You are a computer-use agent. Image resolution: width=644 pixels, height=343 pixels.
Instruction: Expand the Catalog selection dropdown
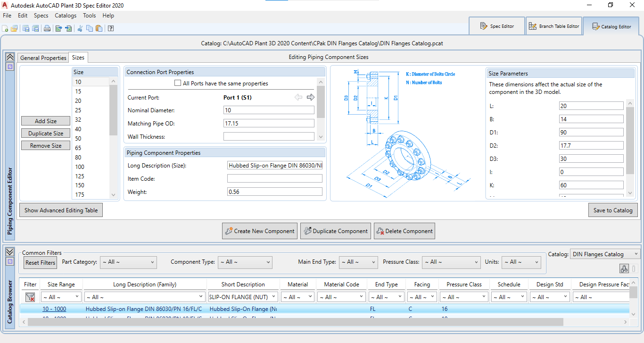(605, 254)
